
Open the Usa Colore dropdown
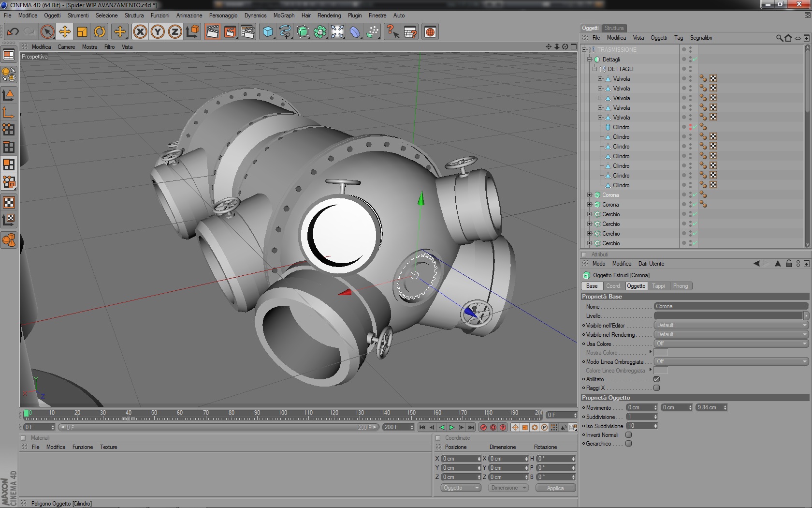click(x=731, y=344)
